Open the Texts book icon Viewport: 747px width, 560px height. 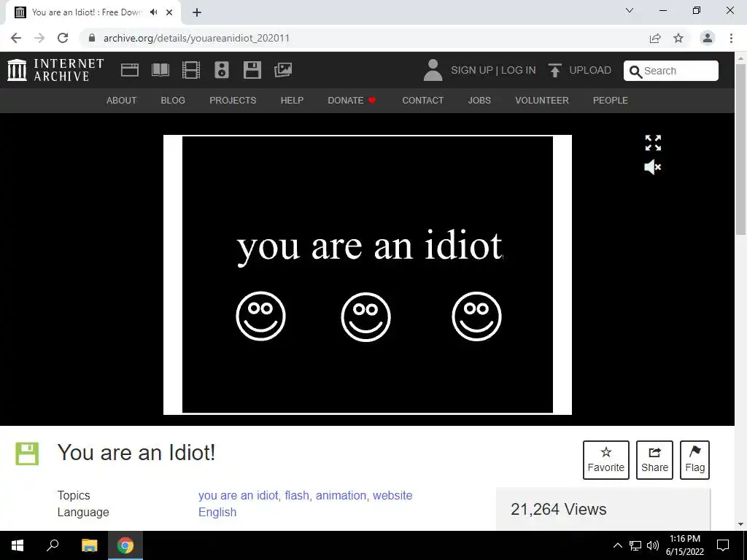point(160,70)
